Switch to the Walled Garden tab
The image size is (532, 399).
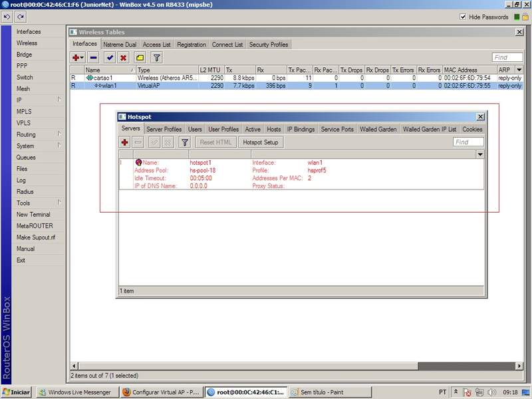378,129
